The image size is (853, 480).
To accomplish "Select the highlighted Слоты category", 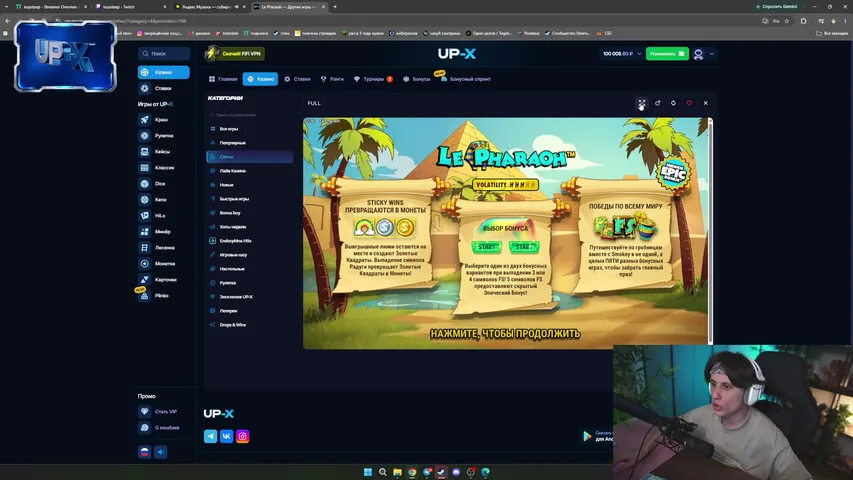I will pos(250,157).
